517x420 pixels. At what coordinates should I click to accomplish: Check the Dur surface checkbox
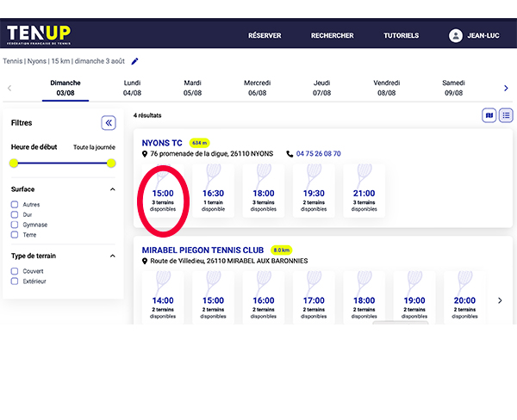coord(15,215)
